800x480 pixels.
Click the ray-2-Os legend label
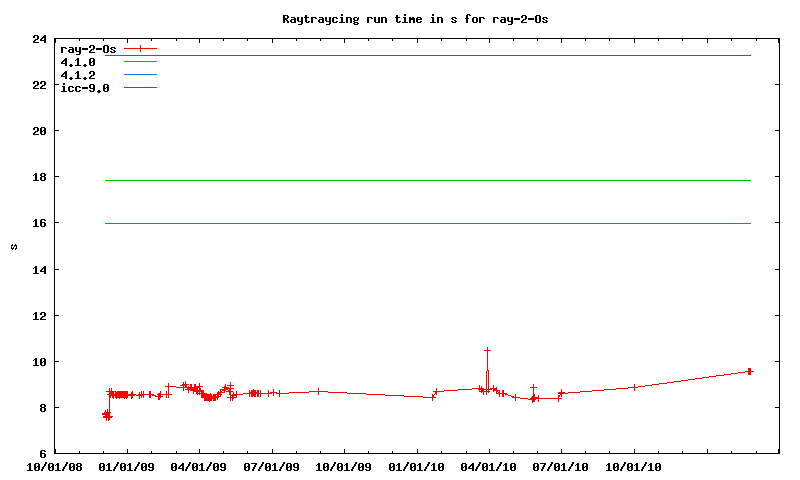point(88,48)
